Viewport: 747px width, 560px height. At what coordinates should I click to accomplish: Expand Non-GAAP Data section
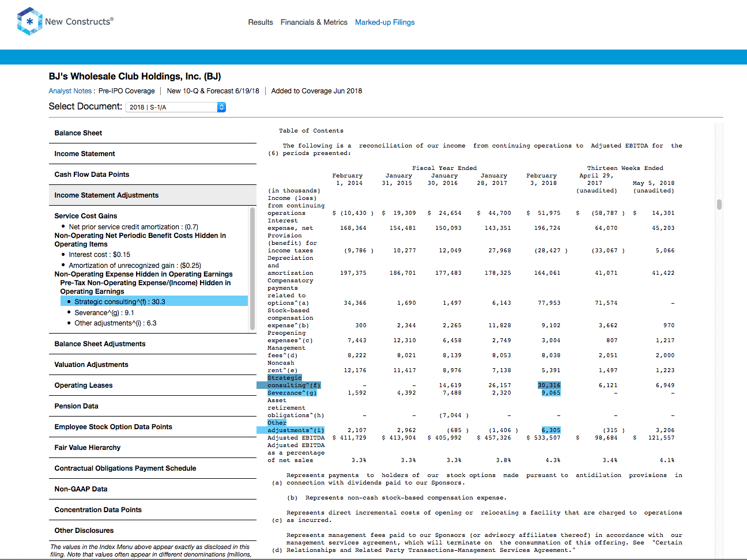point(153,489)
